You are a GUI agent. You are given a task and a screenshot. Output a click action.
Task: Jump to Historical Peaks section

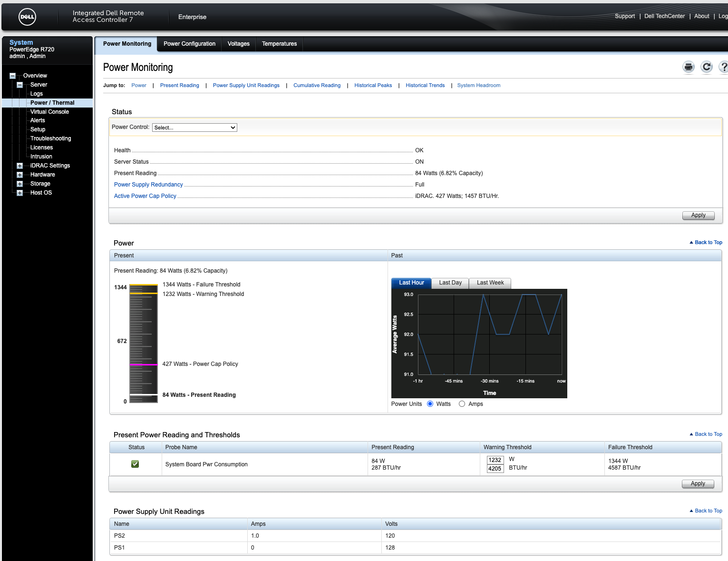pos(373,86)
